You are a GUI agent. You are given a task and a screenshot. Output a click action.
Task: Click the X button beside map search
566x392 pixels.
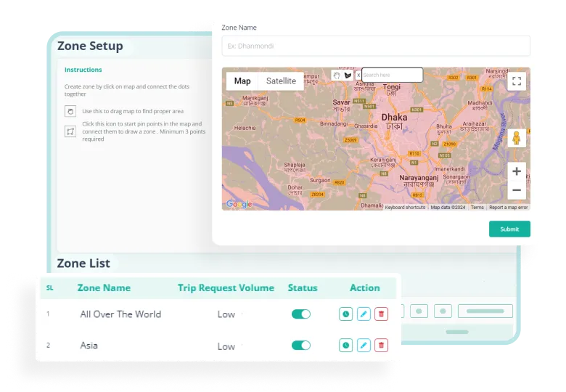pyautogui.click(x=358, y=75)
